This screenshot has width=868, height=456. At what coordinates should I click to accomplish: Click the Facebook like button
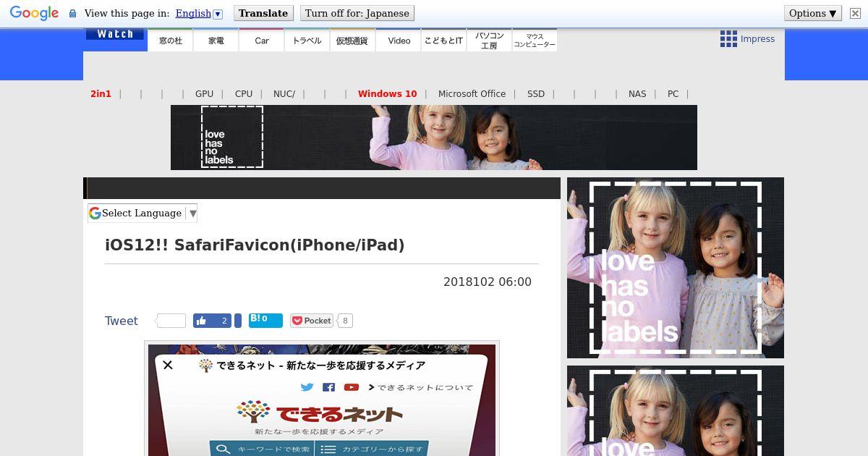pos(212,321)
